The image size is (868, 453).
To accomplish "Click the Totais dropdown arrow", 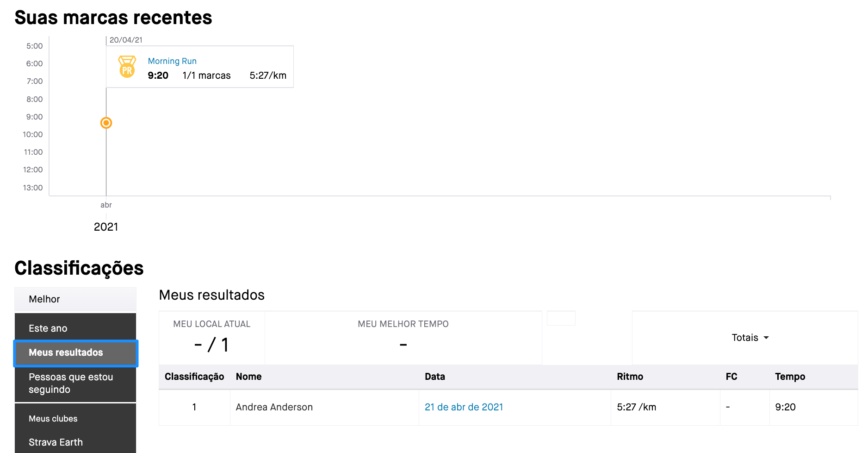I will (766, 338).
